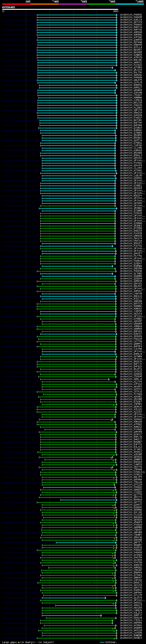The image size is (146, 644).
Task: Select the entry UniRef100_Q7X9R3
Action: click(x=131, y=67)
